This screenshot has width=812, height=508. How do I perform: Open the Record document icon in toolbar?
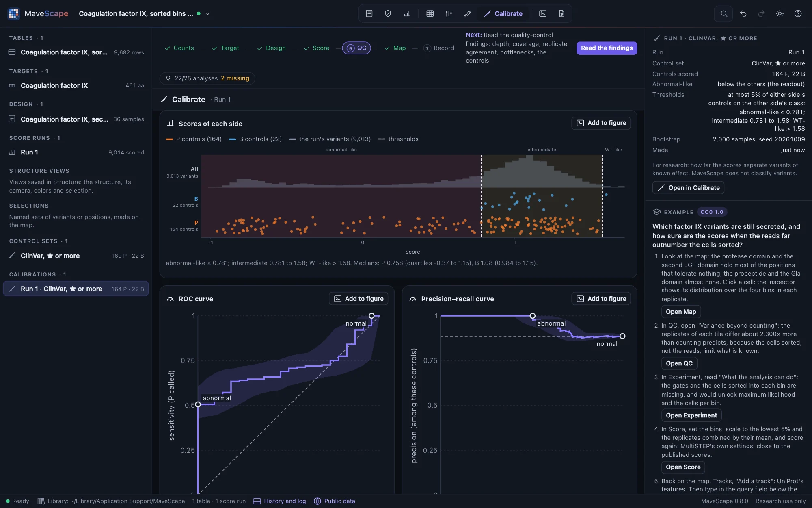(x=561, y=13)
